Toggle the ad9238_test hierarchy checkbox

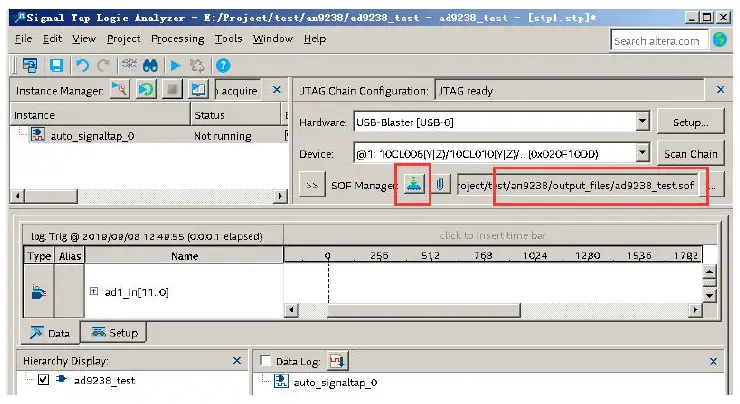43,379
